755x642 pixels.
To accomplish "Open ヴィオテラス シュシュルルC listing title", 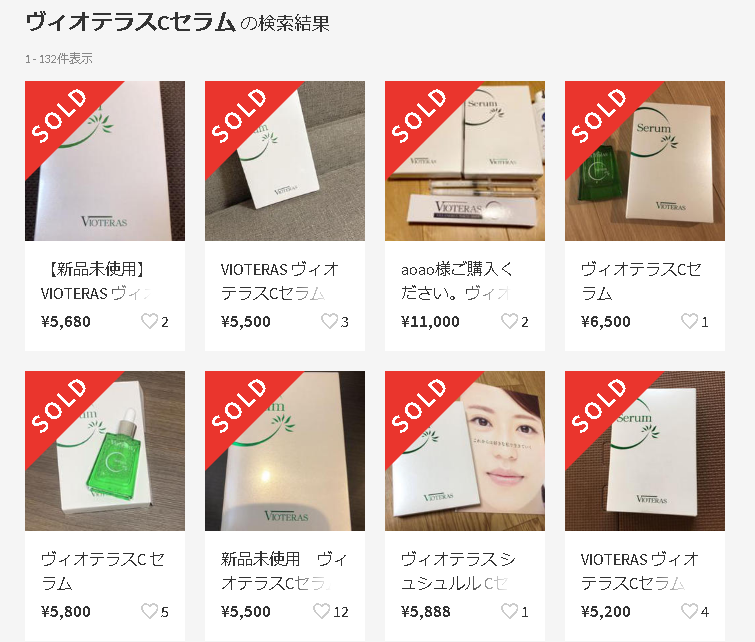I will (x=458, y=571).
